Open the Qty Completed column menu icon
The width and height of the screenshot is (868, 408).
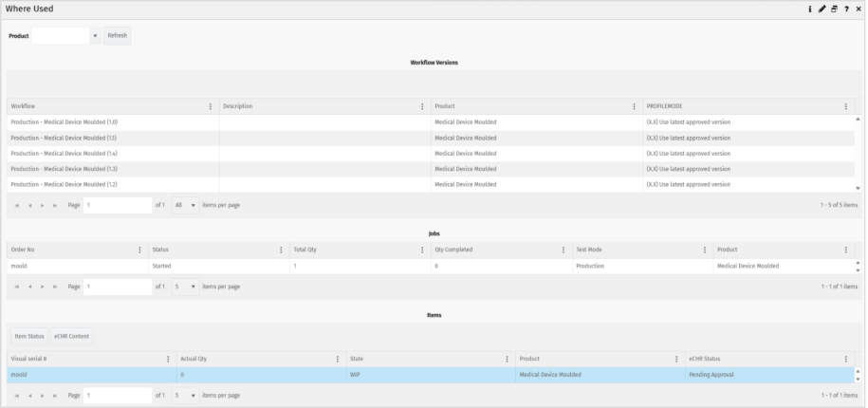563,250
